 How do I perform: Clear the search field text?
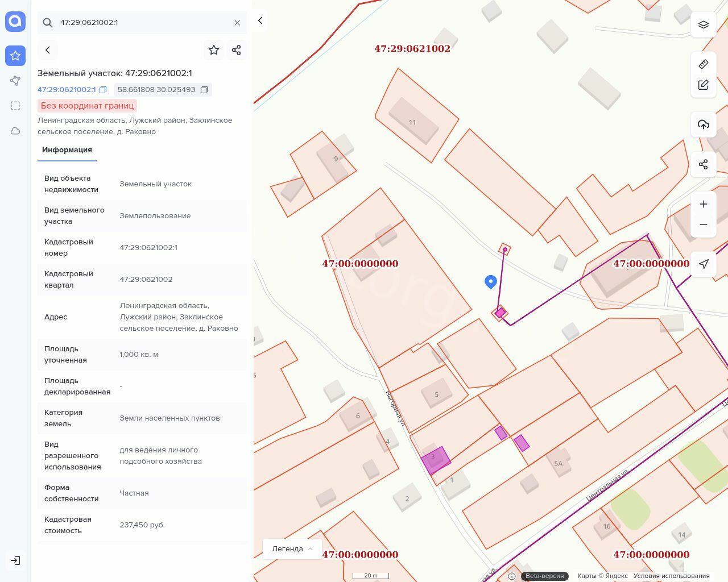[237, 23]
